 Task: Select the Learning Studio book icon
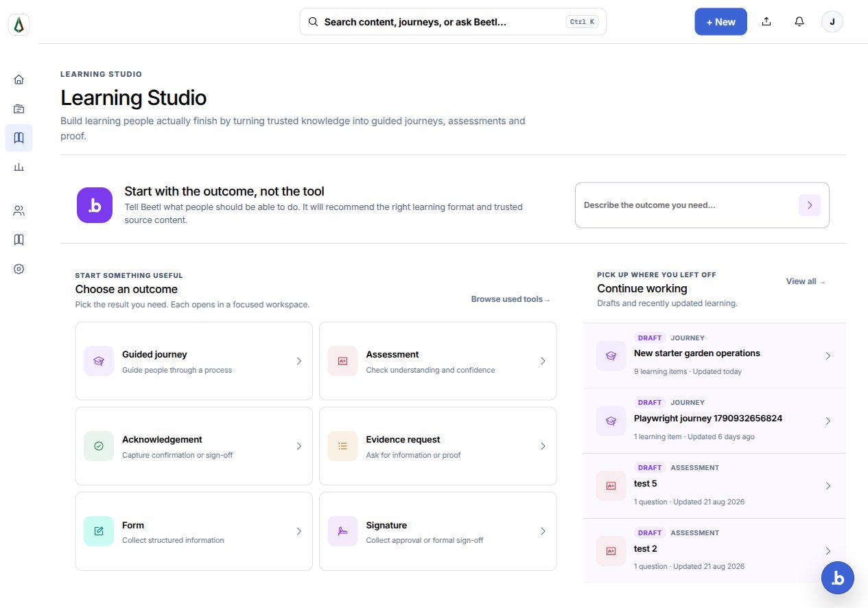pos(19,138)
